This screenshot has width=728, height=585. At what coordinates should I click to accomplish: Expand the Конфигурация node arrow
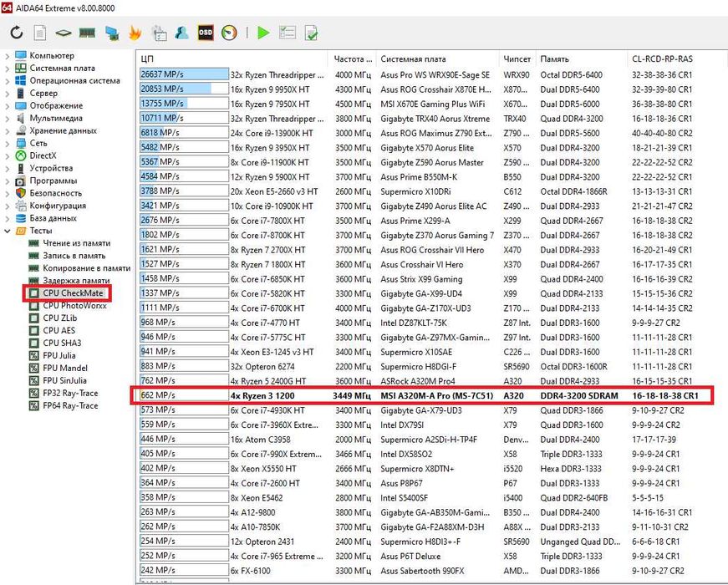(7, 206)
